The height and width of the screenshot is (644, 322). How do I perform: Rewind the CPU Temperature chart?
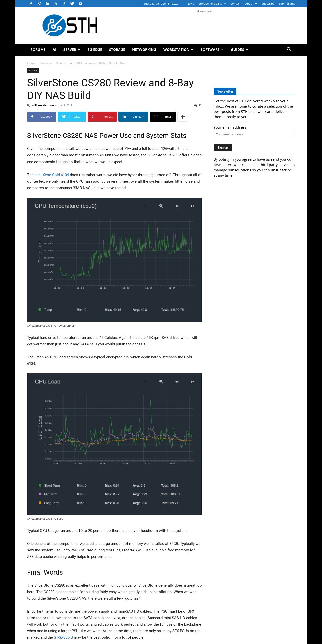177,206
